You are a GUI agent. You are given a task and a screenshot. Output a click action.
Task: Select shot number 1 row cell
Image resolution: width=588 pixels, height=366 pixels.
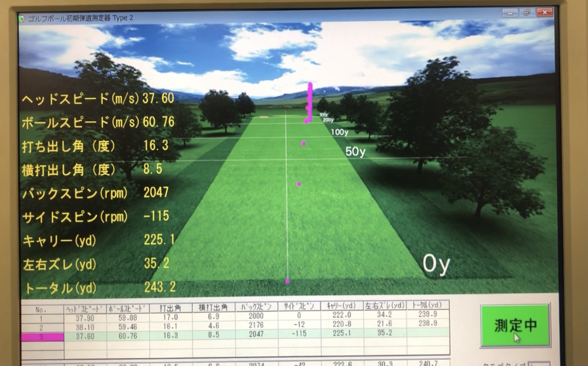coord(42,318)
